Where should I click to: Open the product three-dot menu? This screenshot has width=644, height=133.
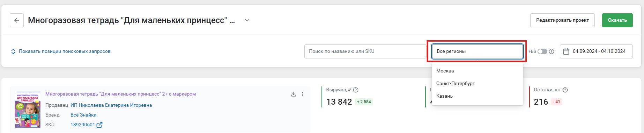(303, 94)
